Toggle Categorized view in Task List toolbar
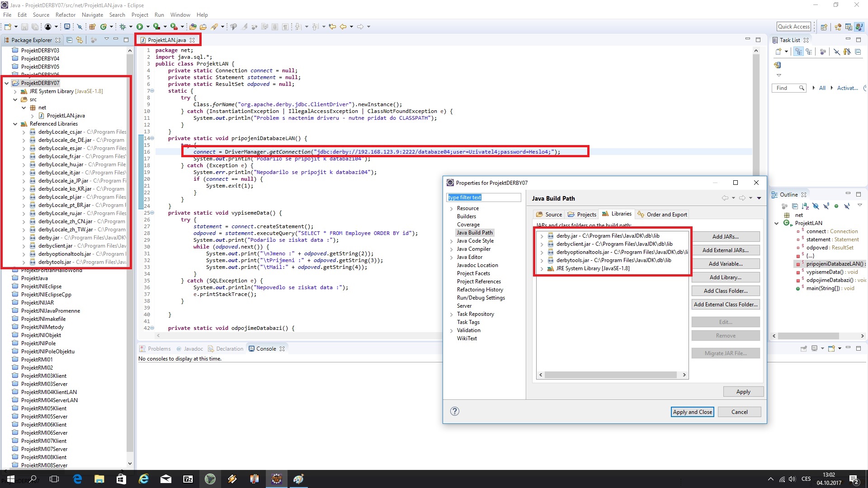Screen dimensions: 868x488 tap(799, 52)
